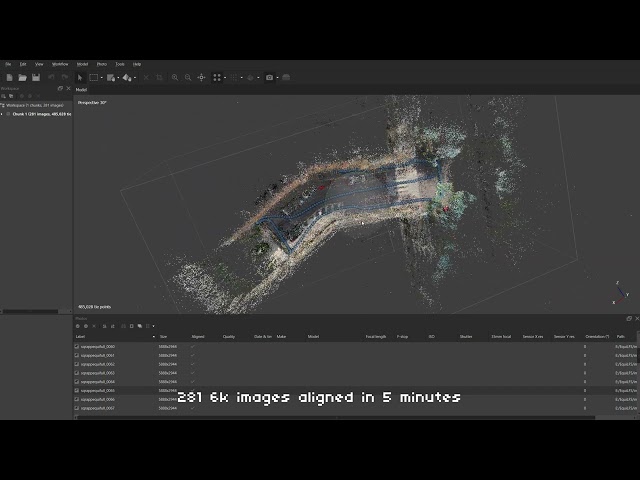
Task: Click the Delete selection X icon
Action: point(146,78)
